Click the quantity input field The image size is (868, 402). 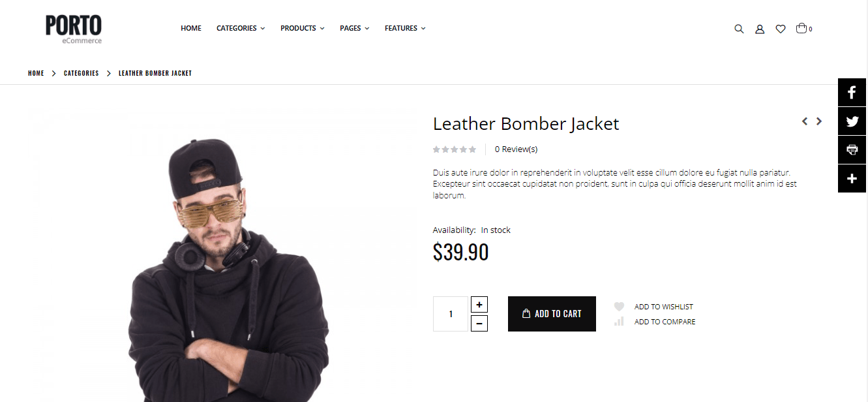[x=451, y=314]
